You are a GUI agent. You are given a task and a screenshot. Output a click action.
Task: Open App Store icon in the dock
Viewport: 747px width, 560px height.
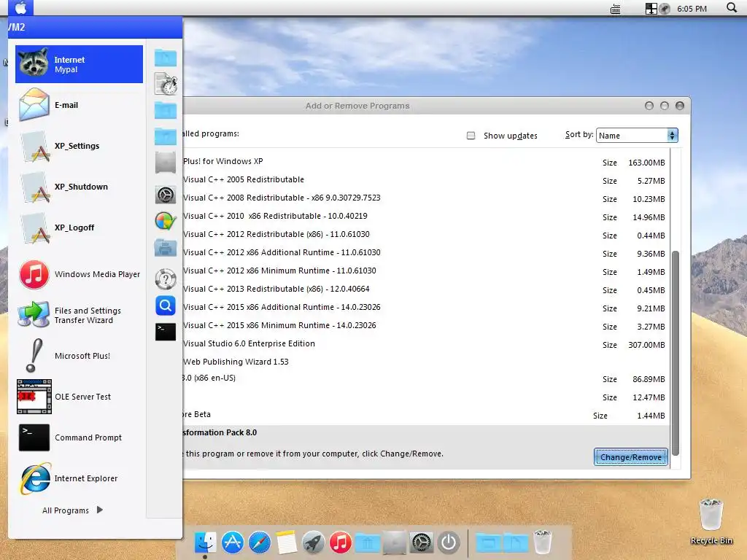click(233, 542)
